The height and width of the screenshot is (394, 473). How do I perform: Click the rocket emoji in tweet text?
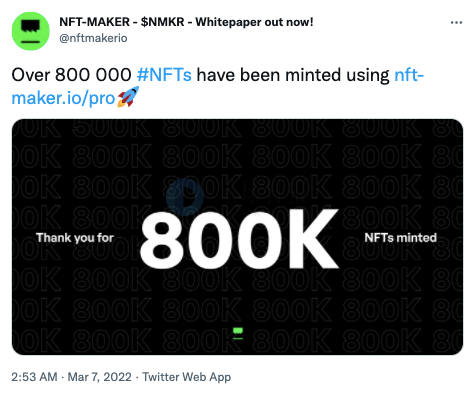click(128, 97)
